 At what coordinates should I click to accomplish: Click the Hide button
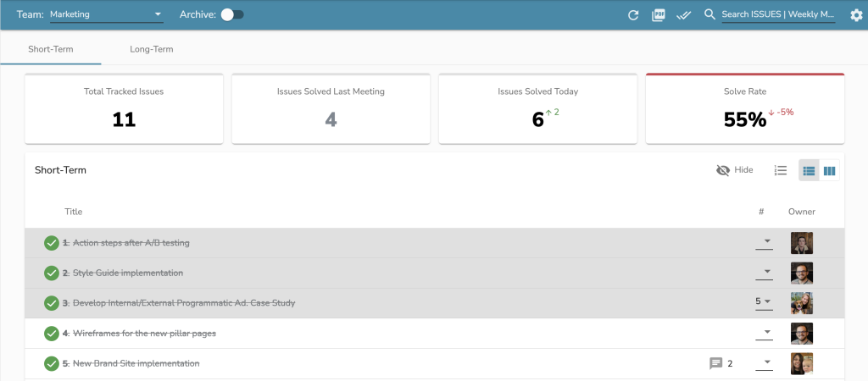point(734,170)
